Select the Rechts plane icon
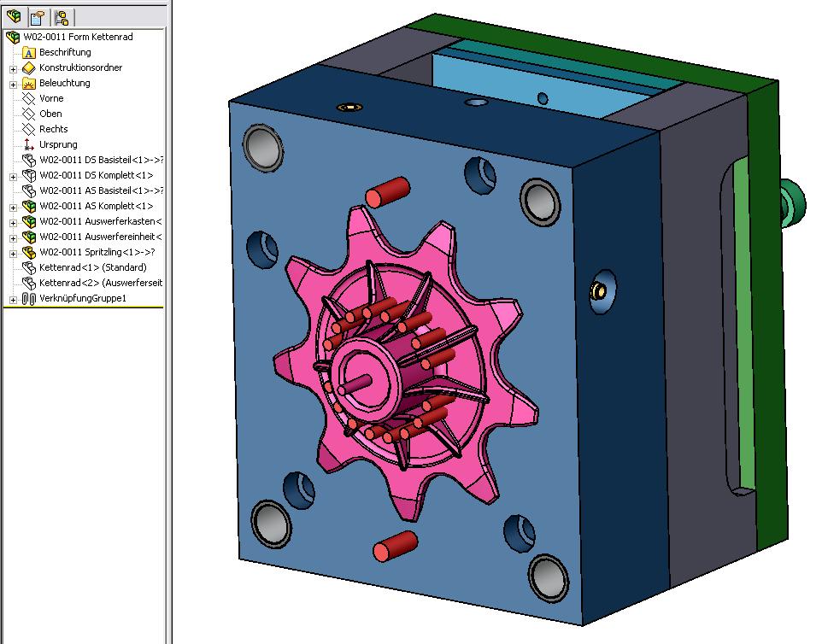The height and width of the screenshot is (644, 828). 28,129
